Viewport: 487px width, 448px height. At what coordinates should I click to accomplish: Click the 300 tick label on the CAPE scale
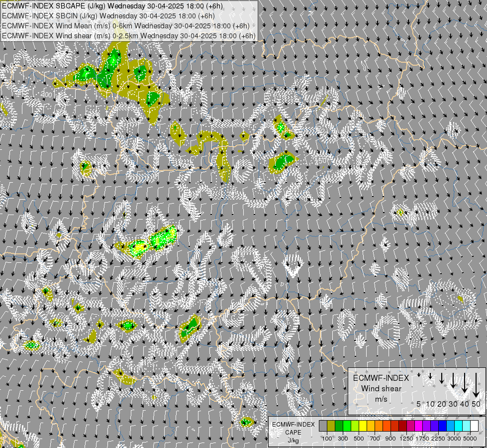(343, 439)
